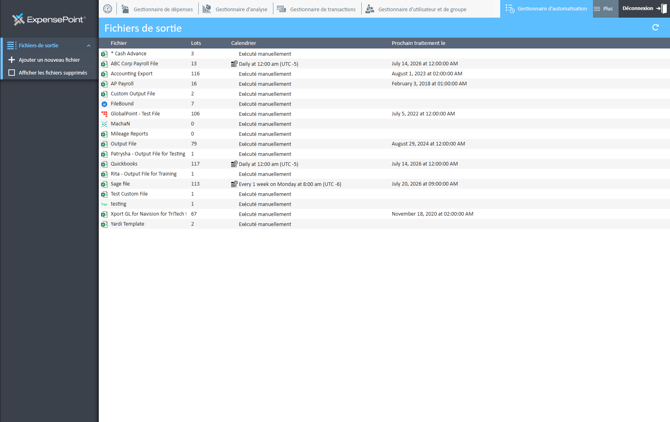Click the blue FileBound icon
The width and height of the screenshot is (670, 422).
pos(104,104)
